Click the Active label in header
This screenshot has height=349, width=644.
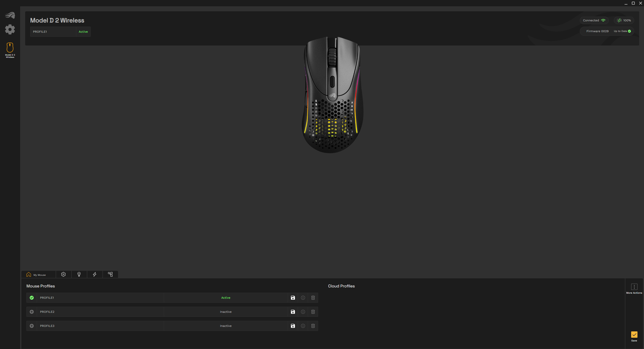tap(83, 32)
